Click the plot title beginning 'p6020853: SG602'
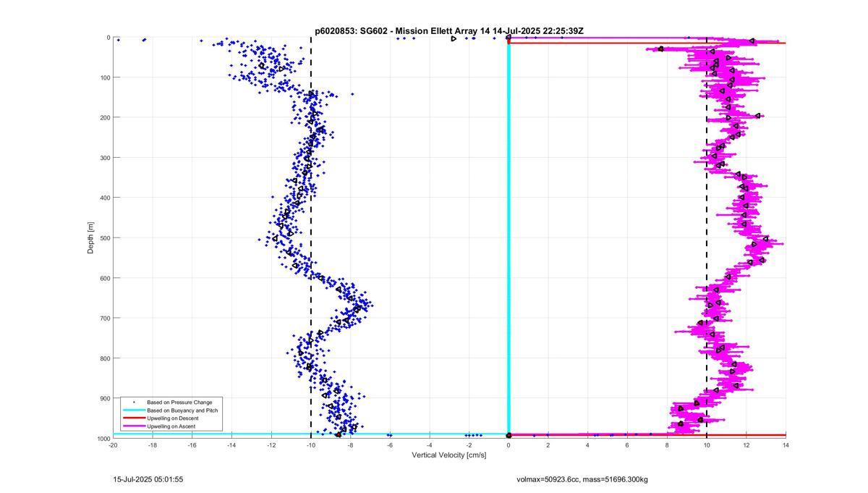Image resolution: width=868 pixels, height=493 pixels. tap(449, 30)
